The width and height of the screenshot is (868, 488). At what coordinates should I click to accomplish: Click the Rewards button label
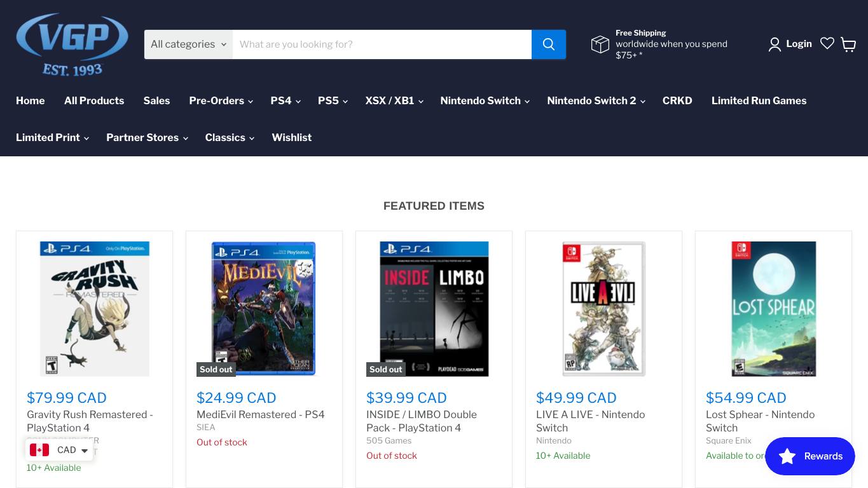point(823,456)
